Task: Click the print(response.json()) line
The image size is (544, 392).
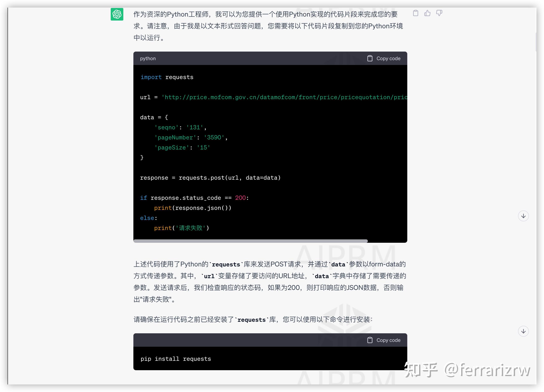Action: pyautogui.click(x=193, y=208)
